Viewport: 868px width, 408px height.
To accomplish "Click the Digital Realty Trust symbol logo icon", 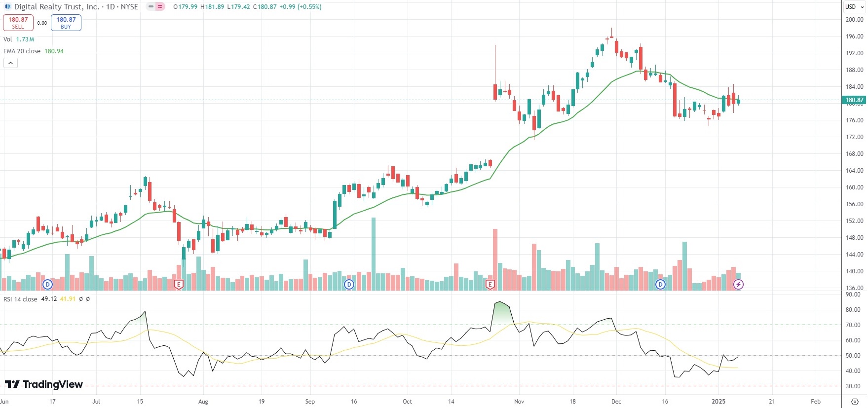I will (x=7, y=7).
